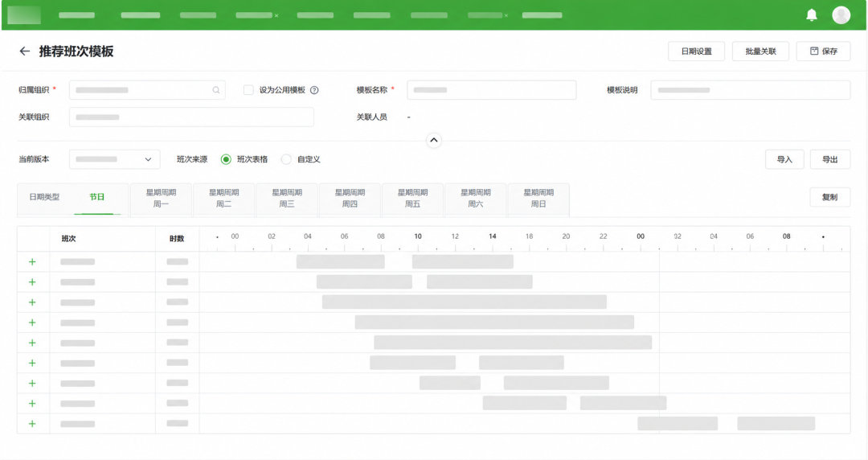This screenshot has height=460, width=868.
Task: Click the back arrow beside 推荐班次模板
Action: click(24, 51)
